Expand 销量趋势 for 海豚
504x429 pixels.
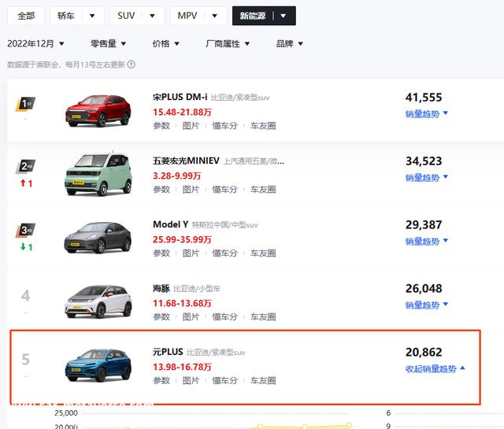[427, 305]
